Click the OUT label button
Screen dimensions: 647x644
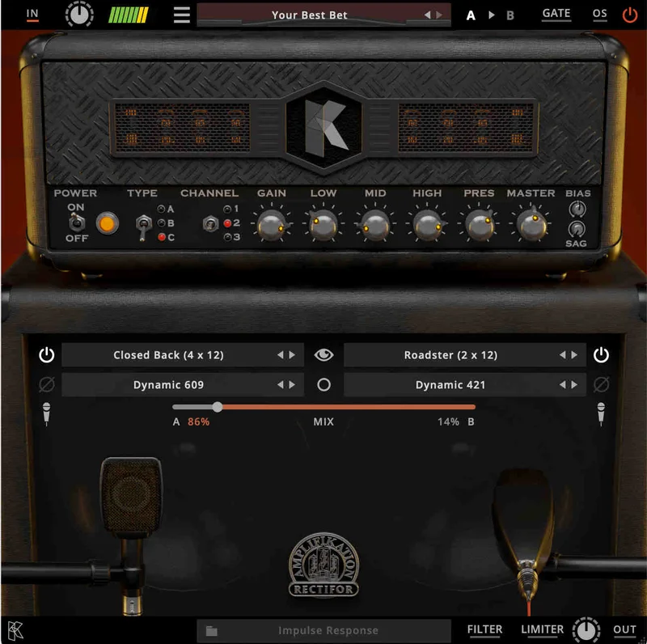(x=624, y=629)
